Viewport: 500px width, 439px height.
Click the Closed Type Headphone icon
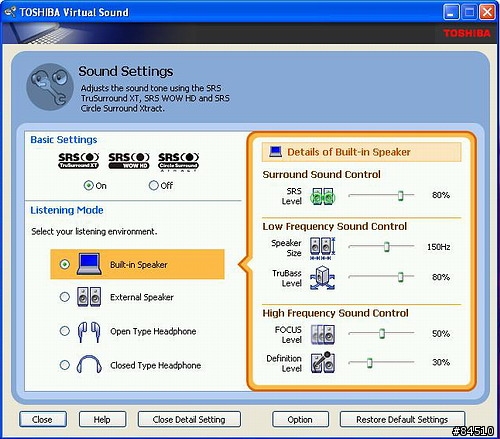tap(89, 364)
